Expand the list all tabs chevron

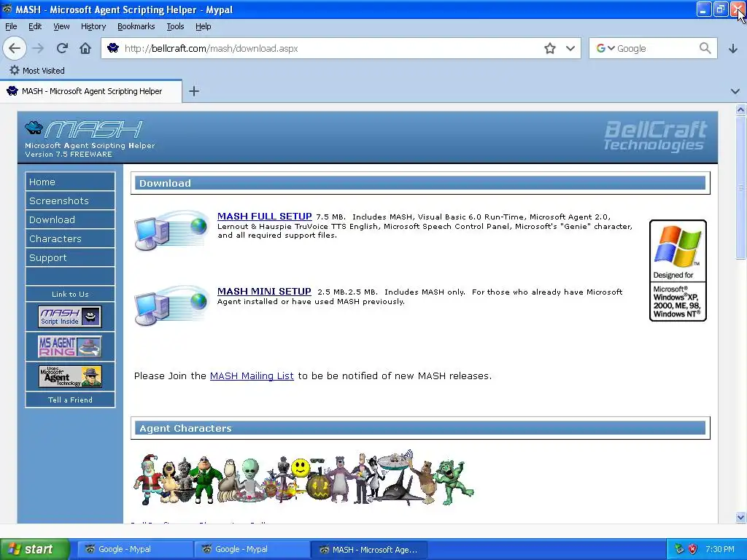[735, 91]
